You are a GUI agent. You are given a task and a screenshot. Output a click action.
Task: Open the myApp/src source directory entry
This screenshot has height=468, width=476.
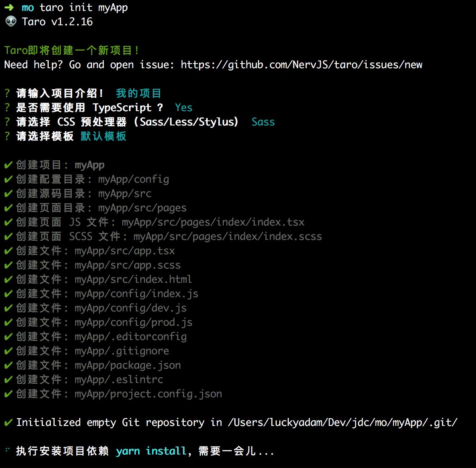pos(124,193)
